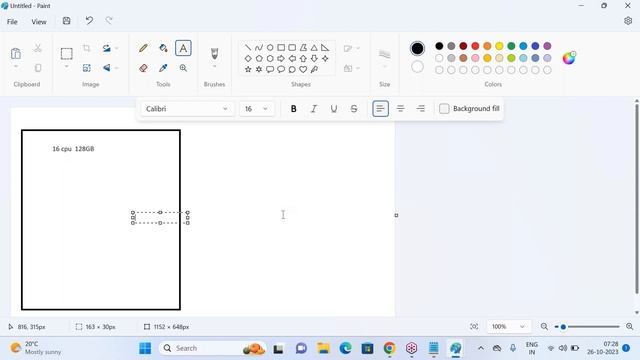Toggle Strikethrough text formatting
The image size is (640, 360).
(354, 109)
